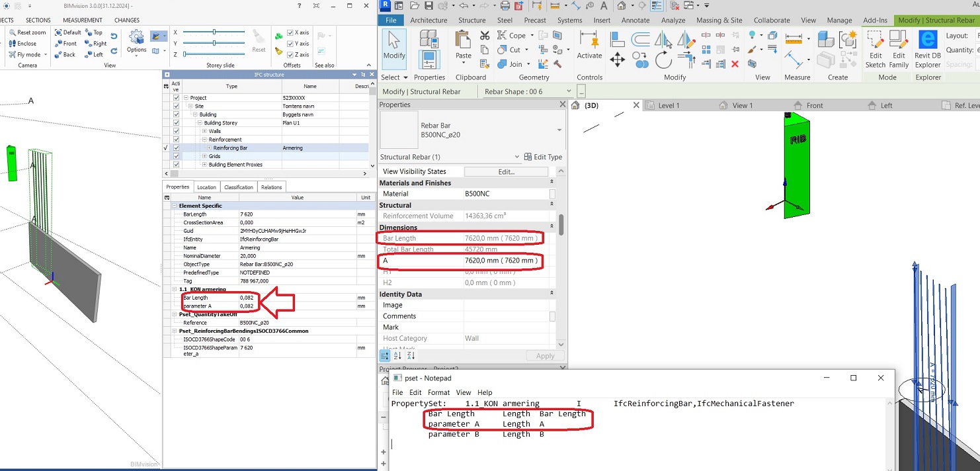Image resolution: width=980 pixels, height=471 pixels.
Task: Expand the Walls tree node
Action: (204, 131)
